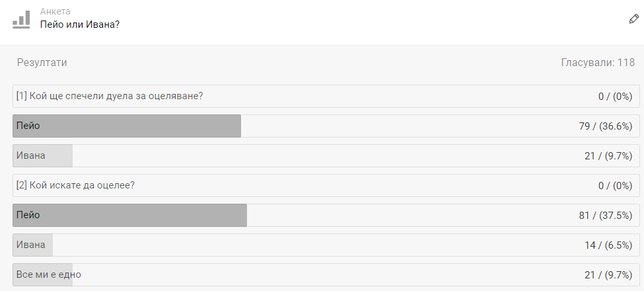Click the dark Пейо bar under question one
Image resolution: width=644 pixels, height=291 pixels.
127,126
